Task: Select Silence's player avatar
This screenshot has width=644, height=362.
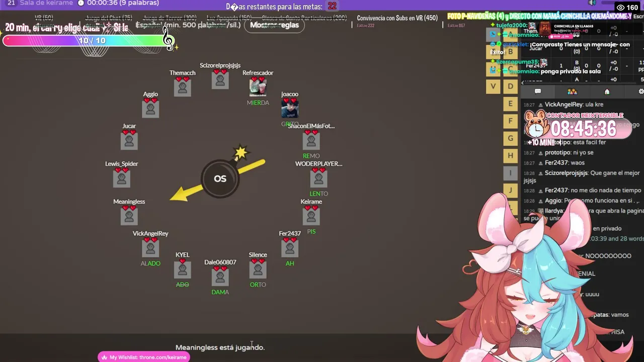Action: [x=258, y=269]
